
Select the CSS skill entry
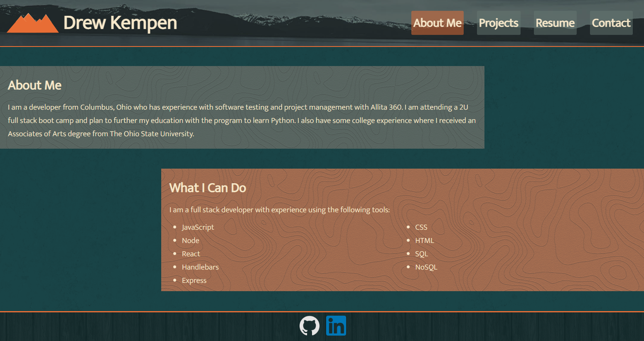(421, 227)
